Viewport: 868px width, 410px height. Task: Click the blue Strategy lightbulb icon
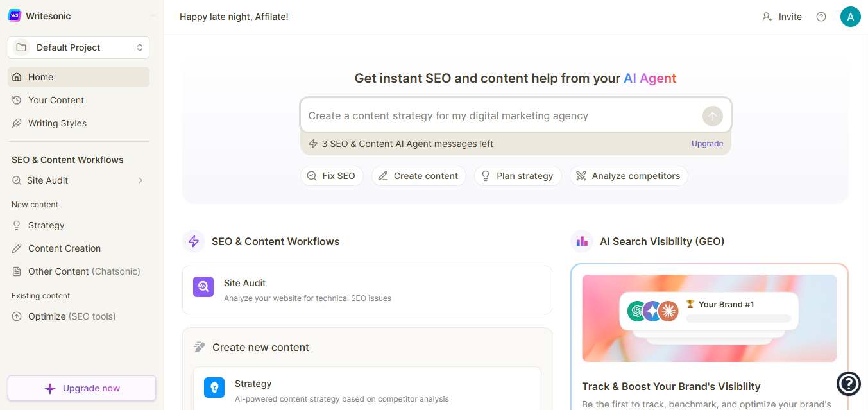tap(214, 388)
